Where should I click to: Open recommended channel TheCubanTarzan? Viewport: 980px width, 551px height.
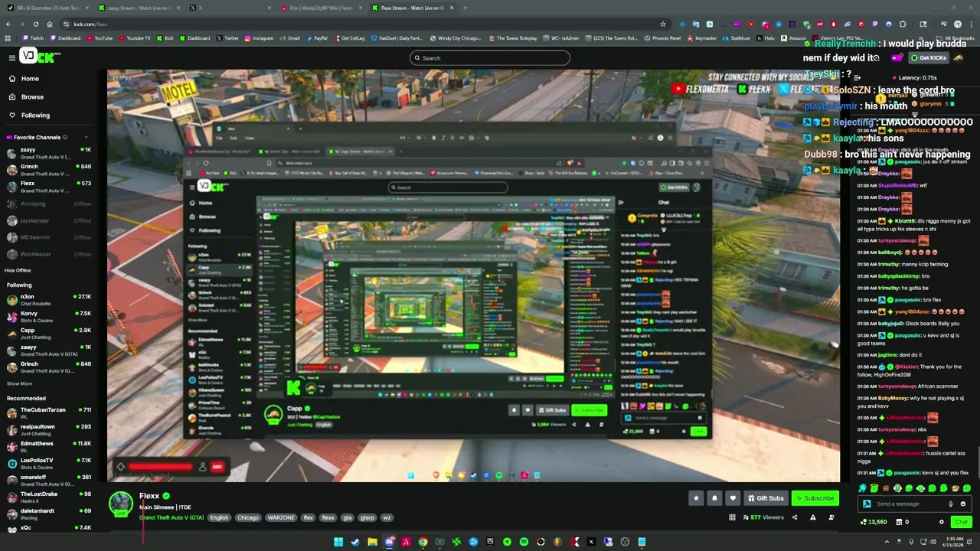[x=49, y=413]
